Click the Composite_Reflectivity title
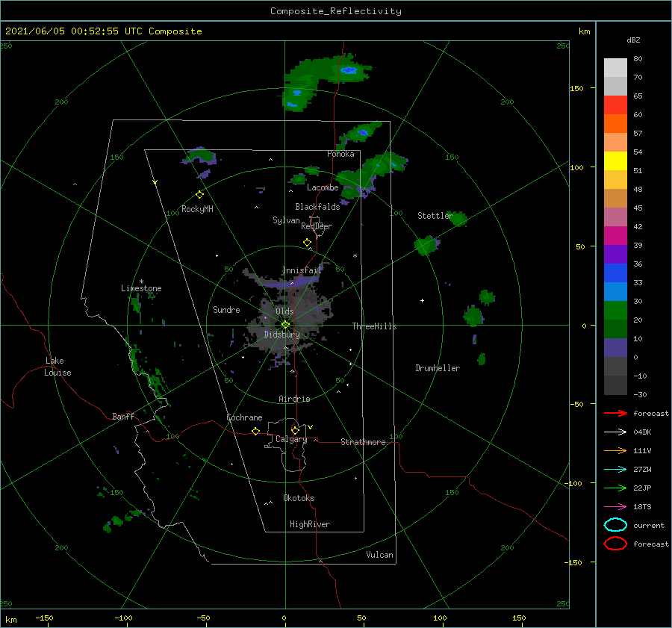This screenshot has width=672, height=628. 336,11
